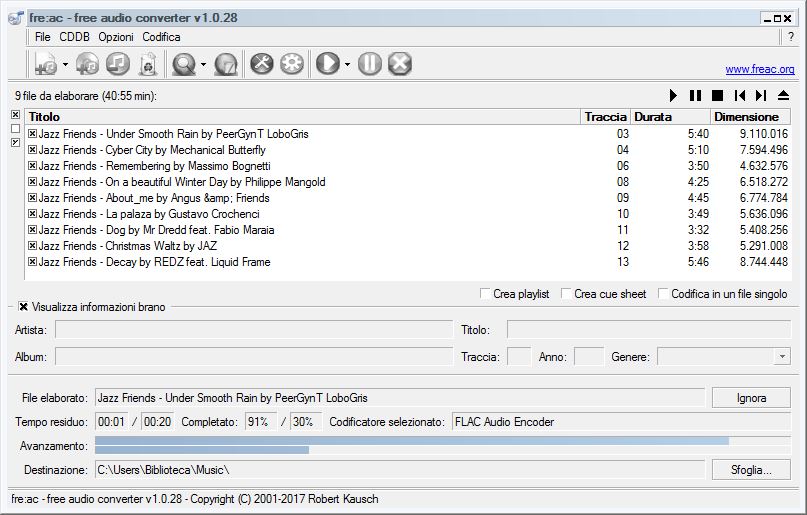Click the submit CDDB data toolbar icon

[x=226, y=64]
